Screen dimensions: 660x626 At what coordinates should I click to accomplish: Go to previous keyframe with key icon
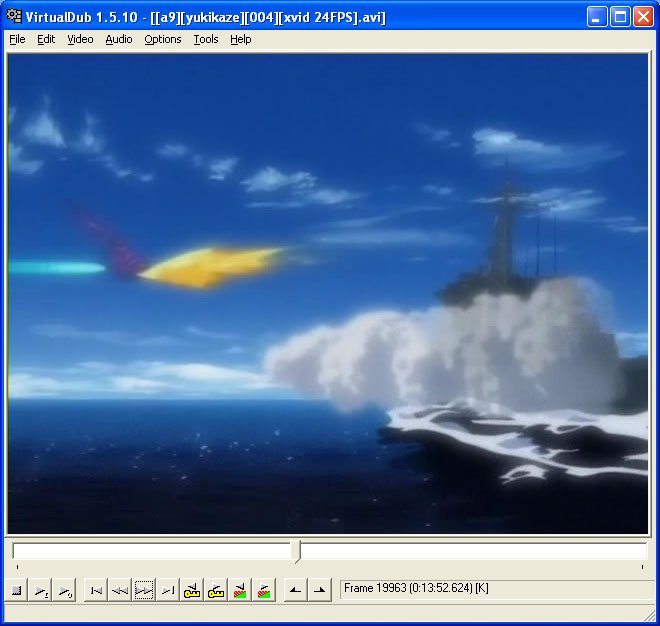[x=192, y=591]
